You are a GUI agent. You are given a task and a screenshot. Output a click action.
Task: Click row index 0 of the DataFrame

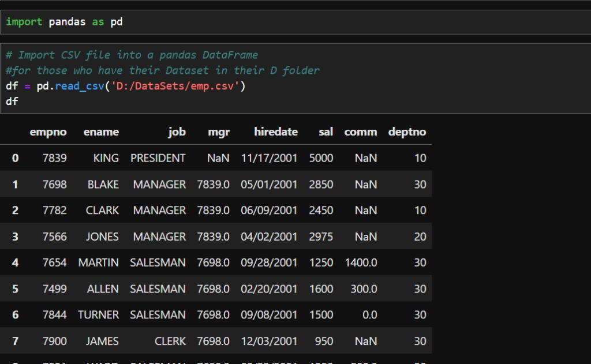tap(15, 157)
